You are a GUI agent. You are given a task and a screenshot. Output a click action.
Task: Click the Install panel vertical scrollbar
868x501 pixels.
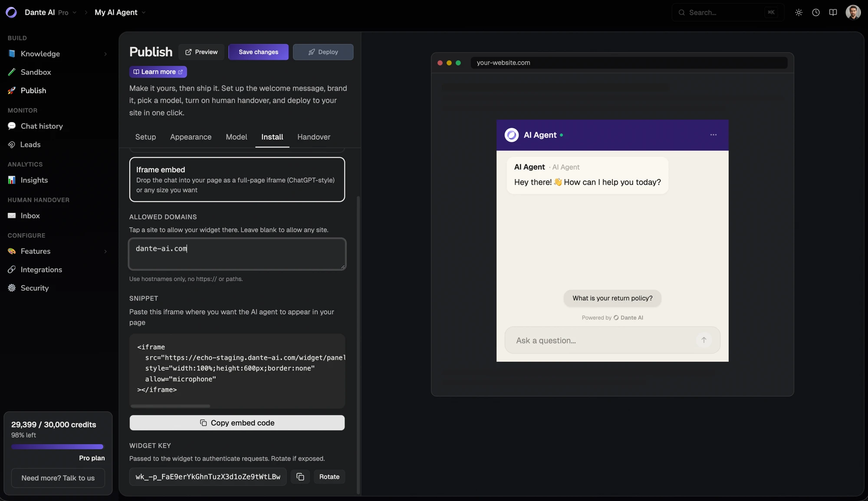pos(358,345)
